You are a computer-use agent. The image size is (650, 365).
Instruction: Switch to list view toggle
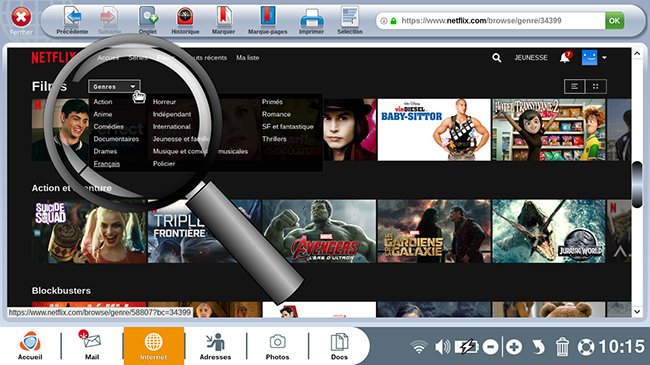coord(575,86)
